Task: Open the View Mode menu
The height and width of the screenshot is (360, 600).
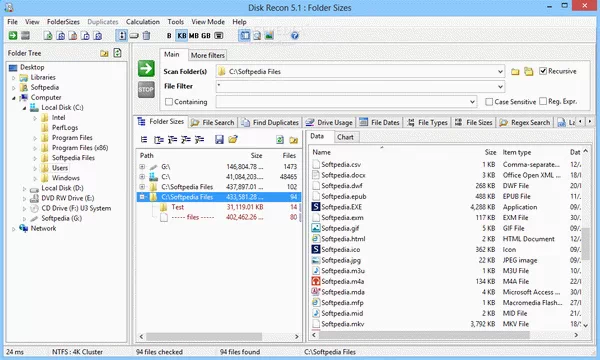Action: [x=208, y=22]
